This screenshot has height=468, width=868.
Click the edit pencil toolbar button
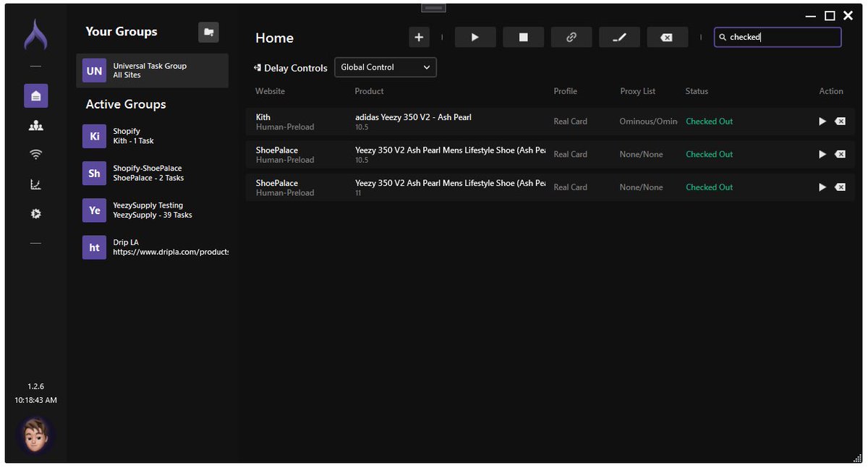pos(619,38)
